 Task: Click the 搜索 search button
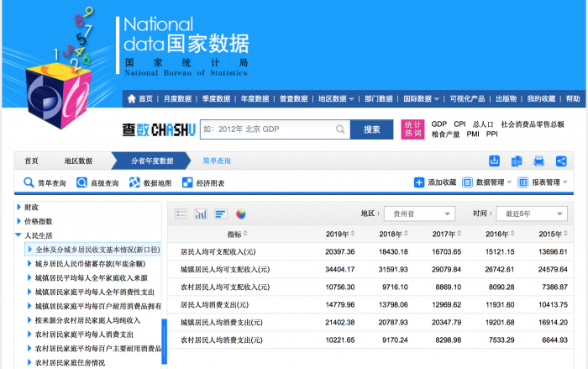371,129
